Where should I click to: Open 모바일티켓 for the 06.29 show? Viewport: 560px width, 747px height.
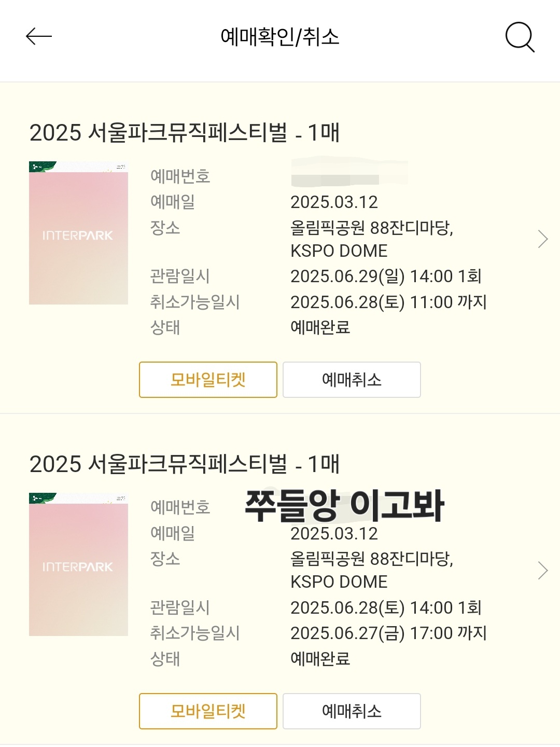coord(208,380)
